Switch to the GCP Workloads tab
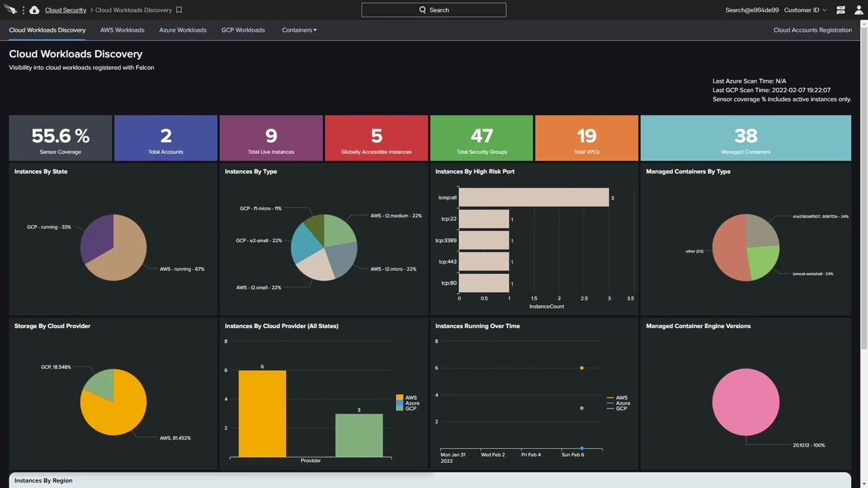Screen dimensions: 868x488 243,30
